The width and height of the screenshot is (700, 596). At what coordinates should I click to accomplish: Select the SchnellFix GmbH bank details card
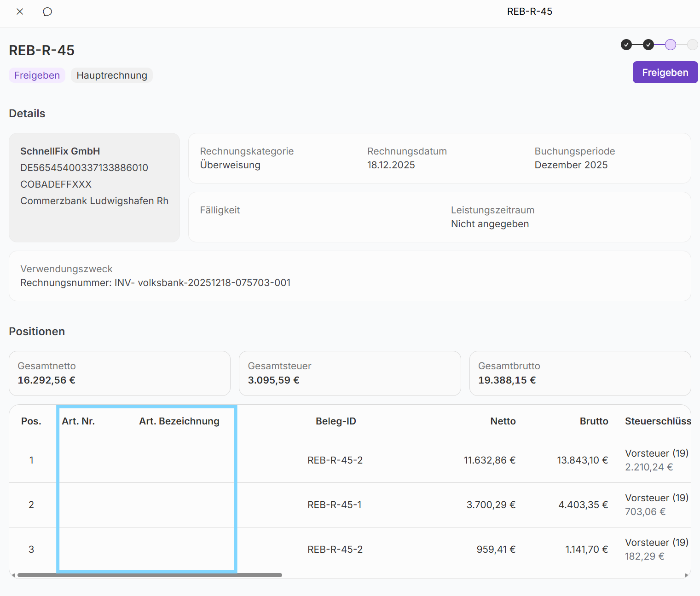[x=94, y=187]
